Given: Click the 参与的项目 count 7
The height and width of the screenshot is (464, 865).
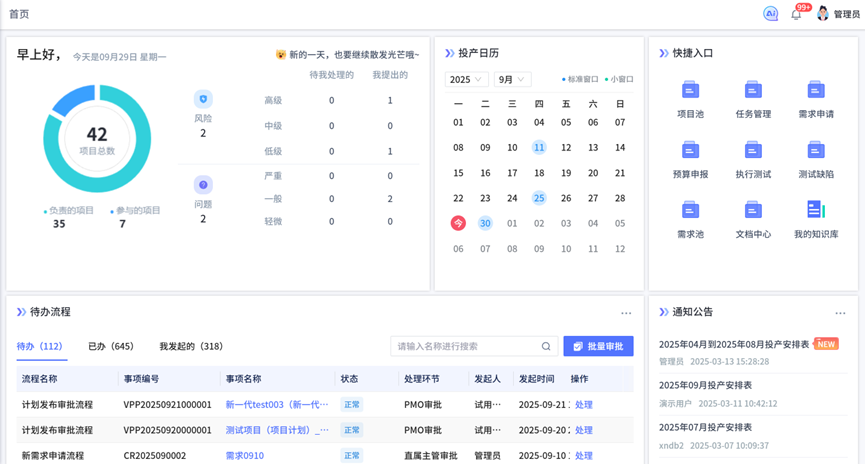Looking at the screenshot, I should tap(122, 224).
